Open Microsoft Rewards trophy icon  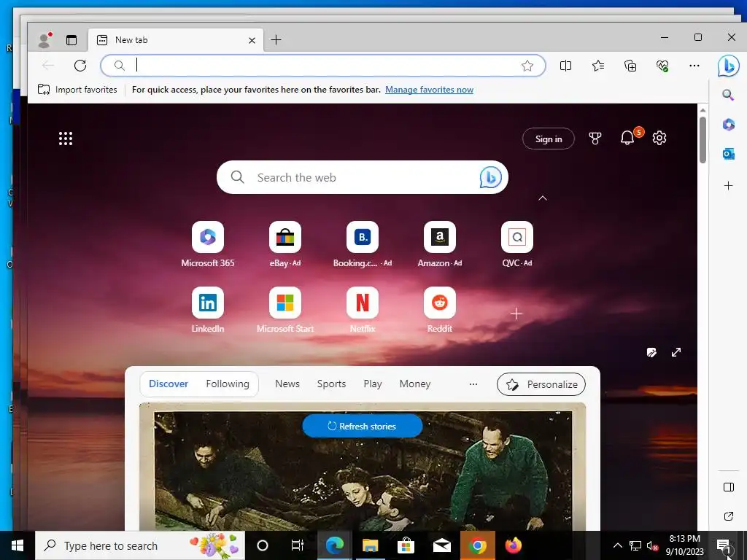[595, 138]
